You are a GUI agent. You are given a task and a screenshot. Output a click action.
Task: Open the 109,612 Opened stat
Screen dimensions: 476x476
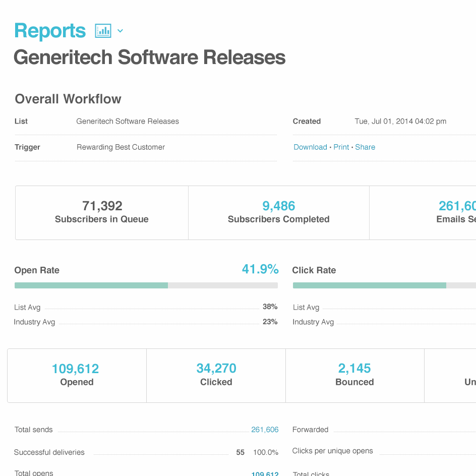pos(77,376)
